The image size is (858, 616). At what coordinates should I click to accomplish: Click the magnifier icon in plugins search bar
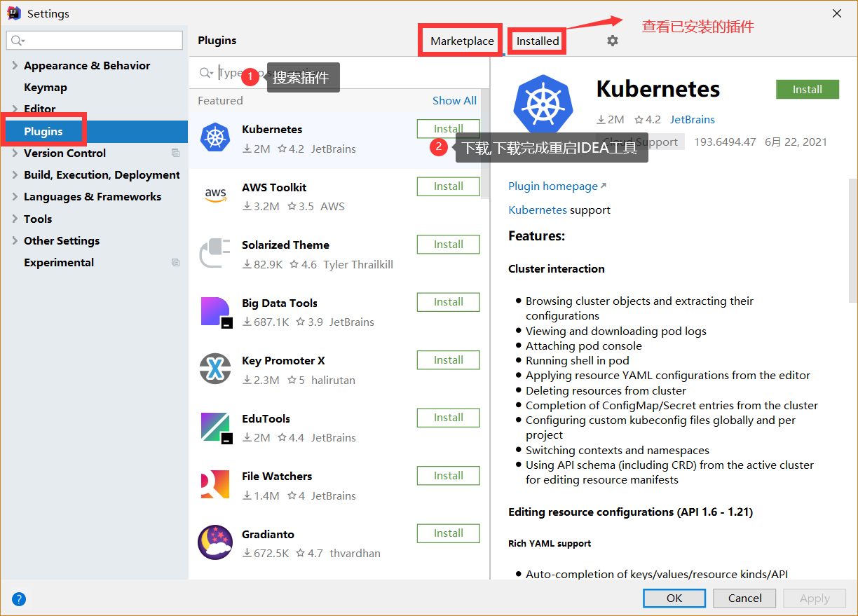pyautogui.click(x=206, y=73)
